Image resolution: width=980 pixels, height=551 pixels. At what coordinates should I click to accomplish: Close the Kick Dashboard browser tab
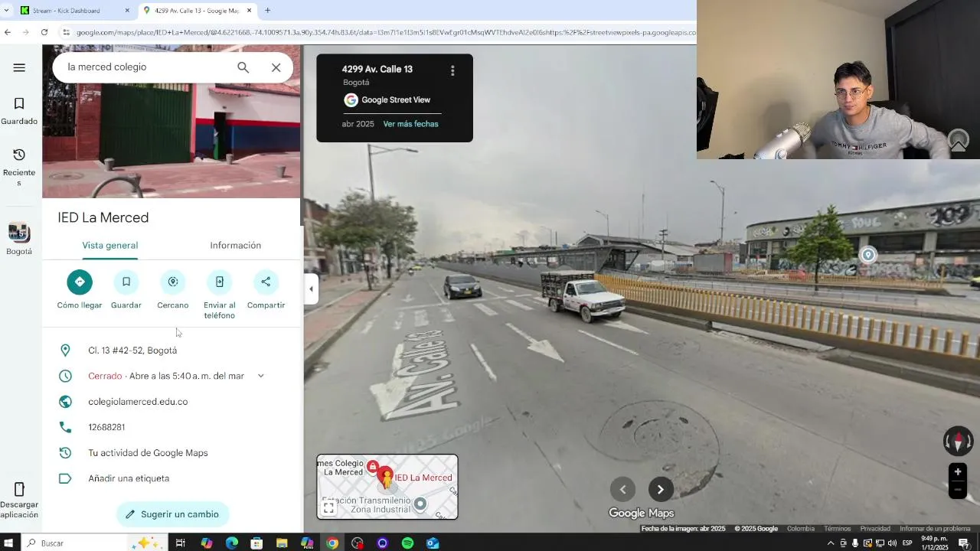127,11
